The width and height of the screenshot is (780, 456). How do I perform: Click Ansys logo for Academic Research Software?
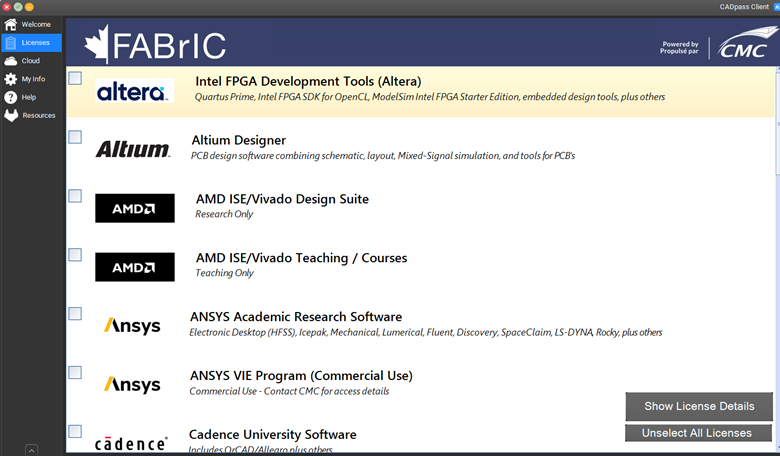132,325
